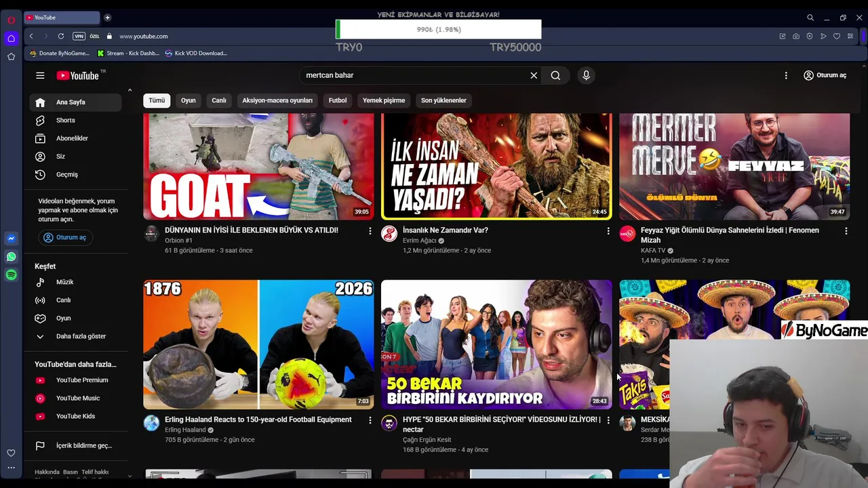
Task: Click the search field containing mertcan bahar
Action: click(x=414, y=75)
